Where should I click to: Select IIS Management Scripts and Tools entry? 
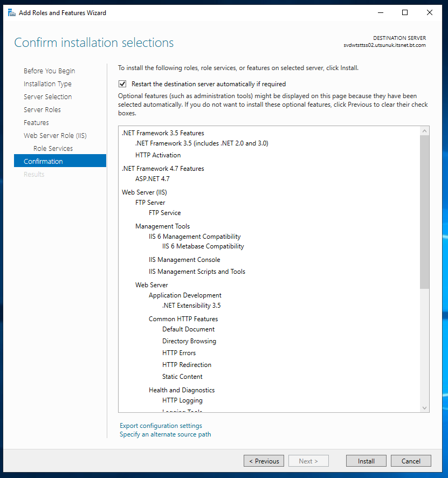[x=197, y=272]
